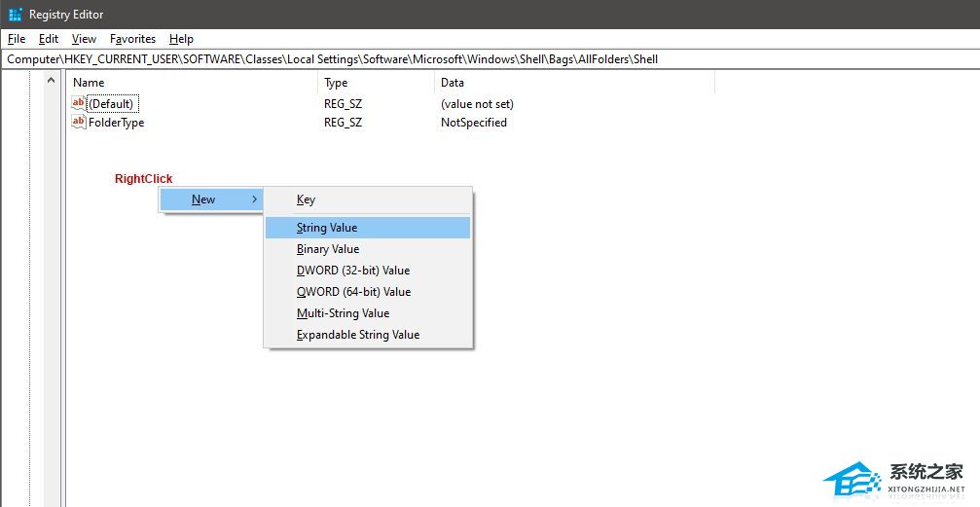Choose Key from the New submenu
980x507 pixels.
point(368,199)
